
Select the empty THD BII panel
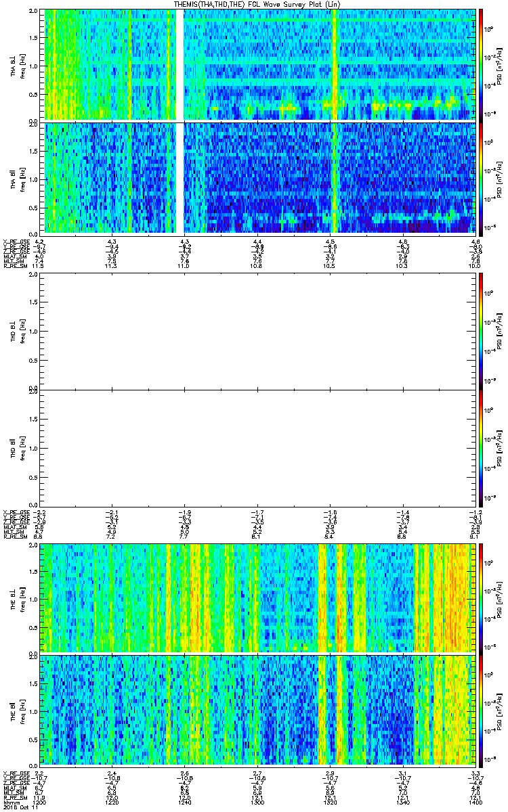coord(257,448)
